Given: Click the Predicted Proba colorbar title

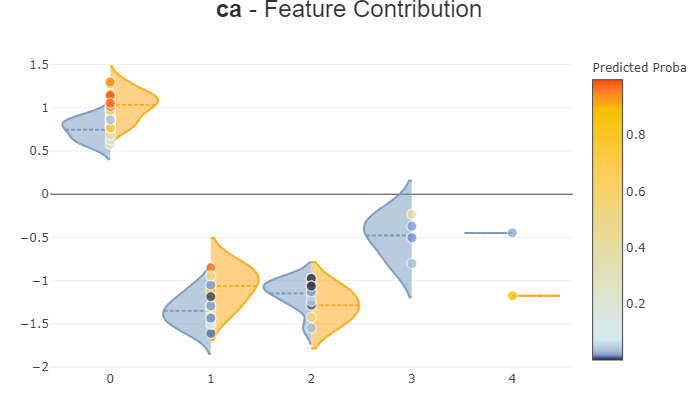Looking at the screenshot, I should coord(639,68).
